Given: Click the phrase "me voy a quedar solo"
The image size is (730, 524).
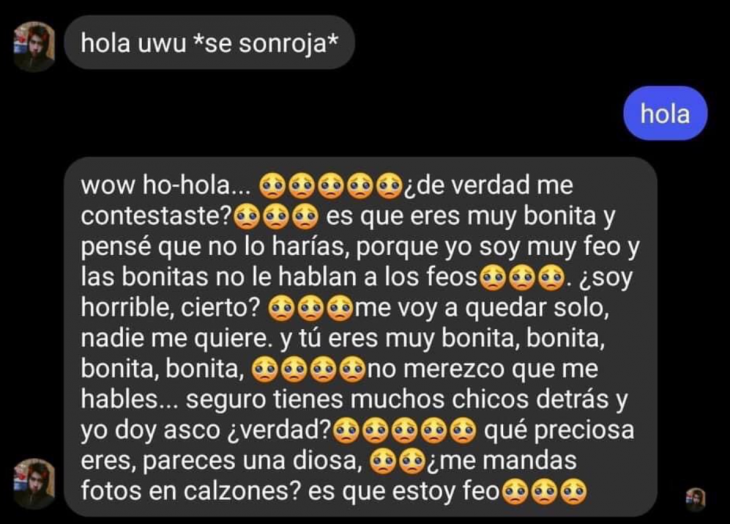Looking at the screenshot, I should [x=481, y=308].
